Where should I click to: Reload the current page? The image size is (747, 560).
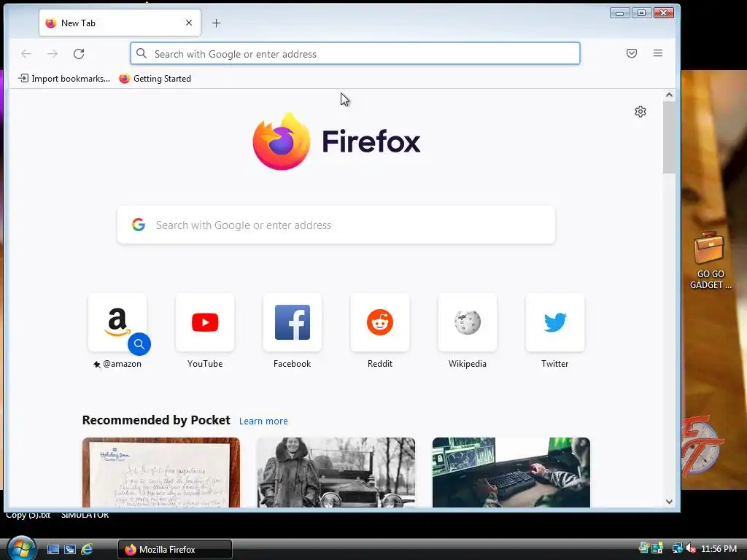pyautogui.click(x=79, y=54)
